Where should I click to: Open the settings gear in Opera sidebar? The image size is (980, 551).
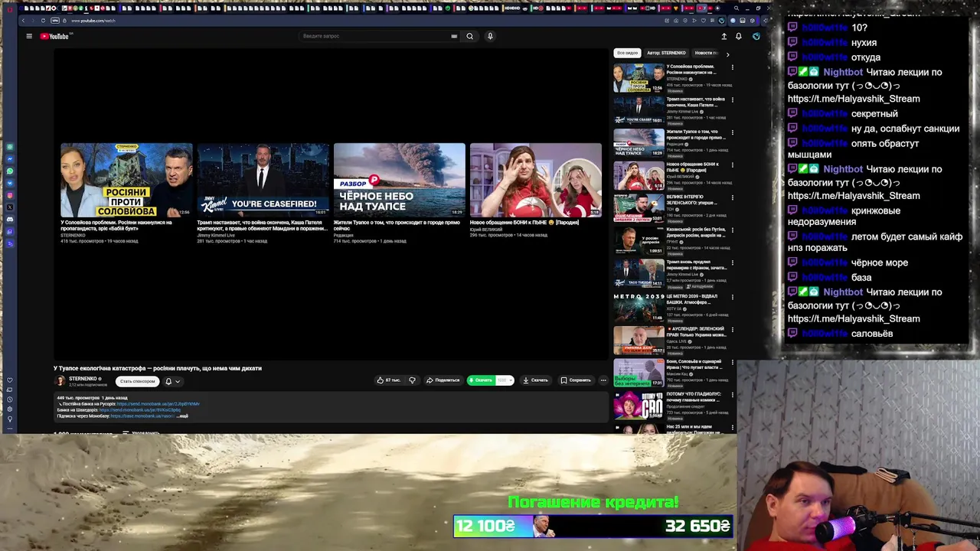coord(10,409)
